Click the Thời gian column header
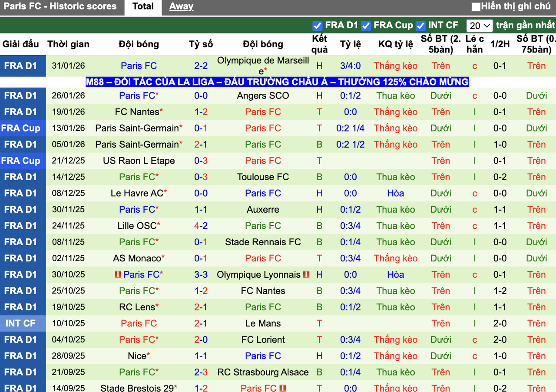The height and width of the screenshot is (392, 556). coord(68,44)
